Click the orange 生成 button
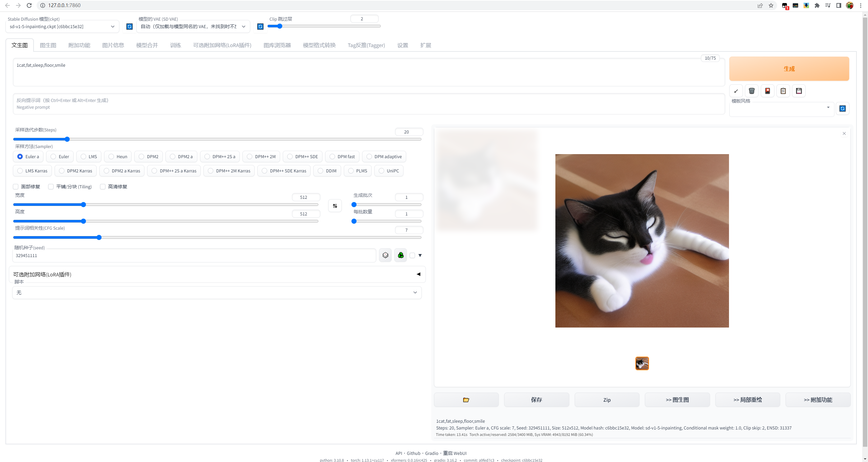The image size is (868, 462). pyautogui.click(x=789, y=69)
